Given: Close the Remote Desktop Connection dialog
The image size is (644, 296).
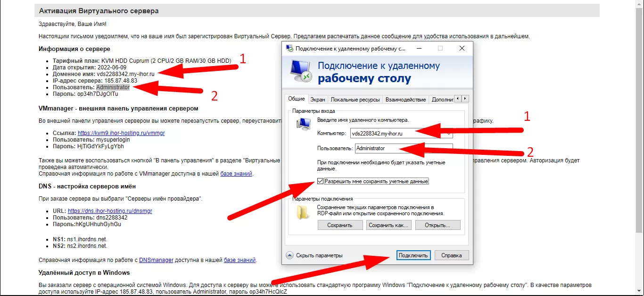Looking at the screenshot, I should point(462,48).
